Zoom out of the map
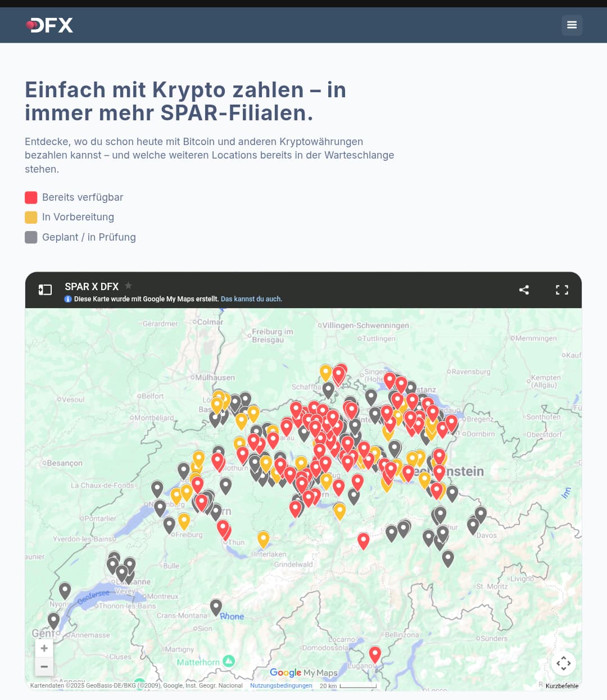This screenshot has width=607, height=700. pos(44,667)
